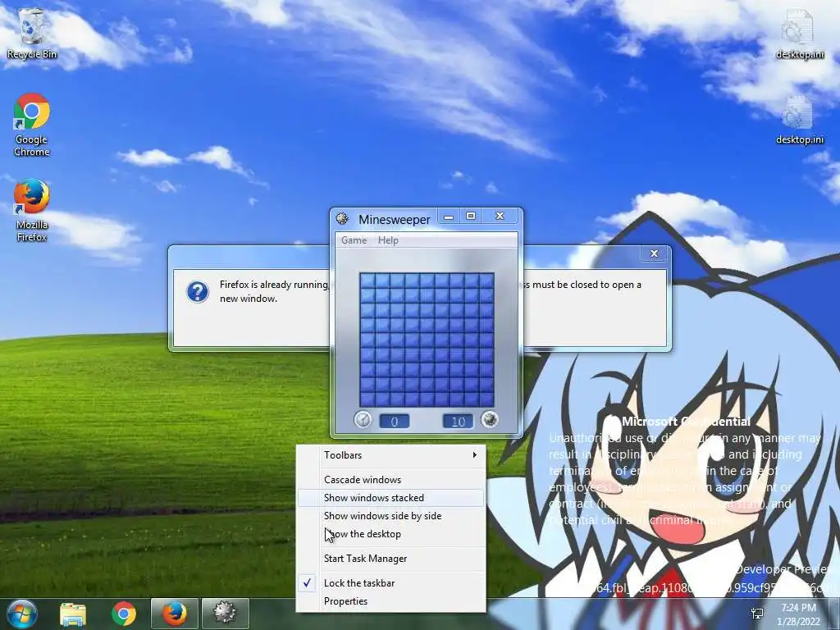840x630 pixels.
Task: Launch Chrome from the taskbar
Action: pos(124,614)
